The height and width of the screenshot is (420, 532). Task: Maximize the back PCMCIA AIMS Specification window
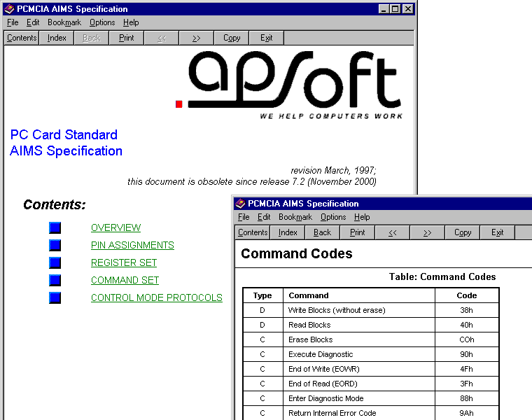[395, 9]
